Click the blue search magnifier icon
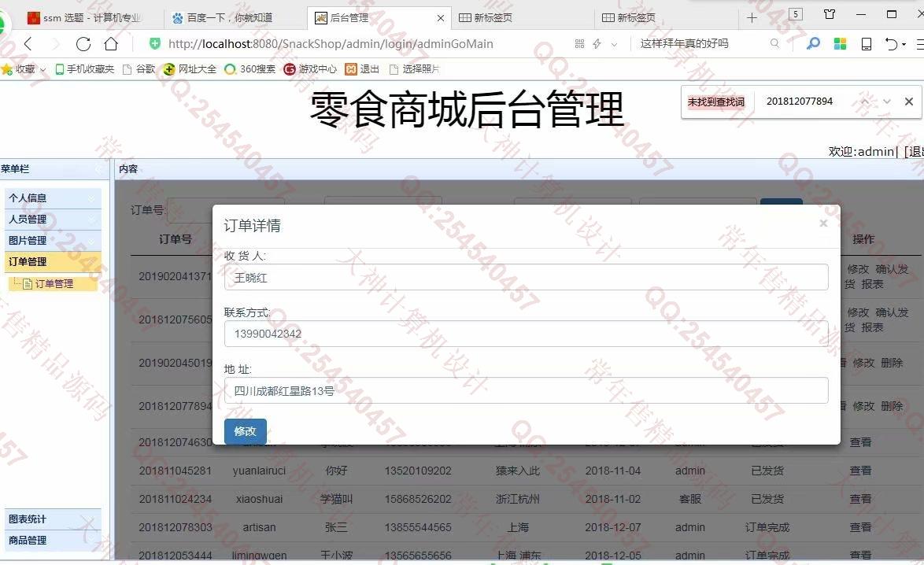This screenshot has height=565, width=924. [813, 44]
